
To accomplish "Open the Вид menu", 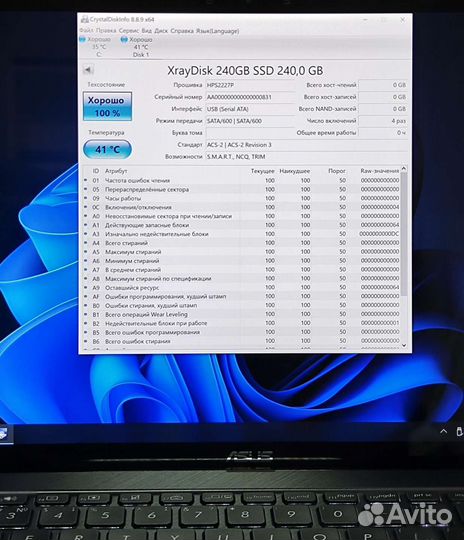I will [146, 31].
